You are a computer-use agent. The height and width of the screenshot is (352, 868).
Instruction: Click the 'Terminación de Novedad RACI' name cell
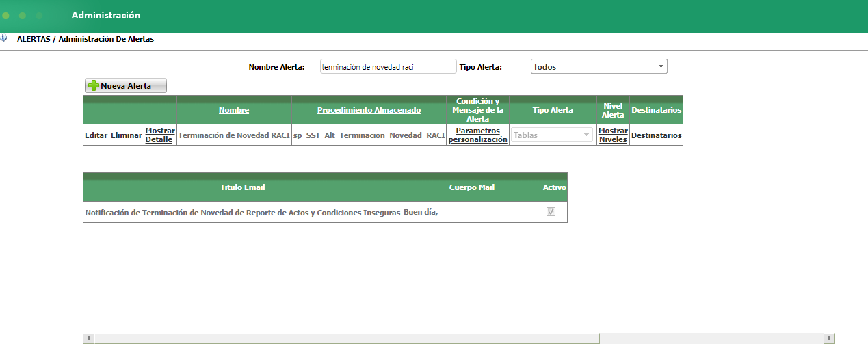[234, 135]
